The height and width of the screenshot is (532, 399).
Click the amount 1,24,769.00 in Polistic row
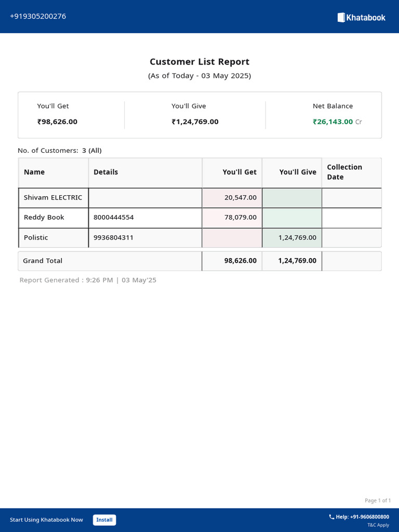298,237
